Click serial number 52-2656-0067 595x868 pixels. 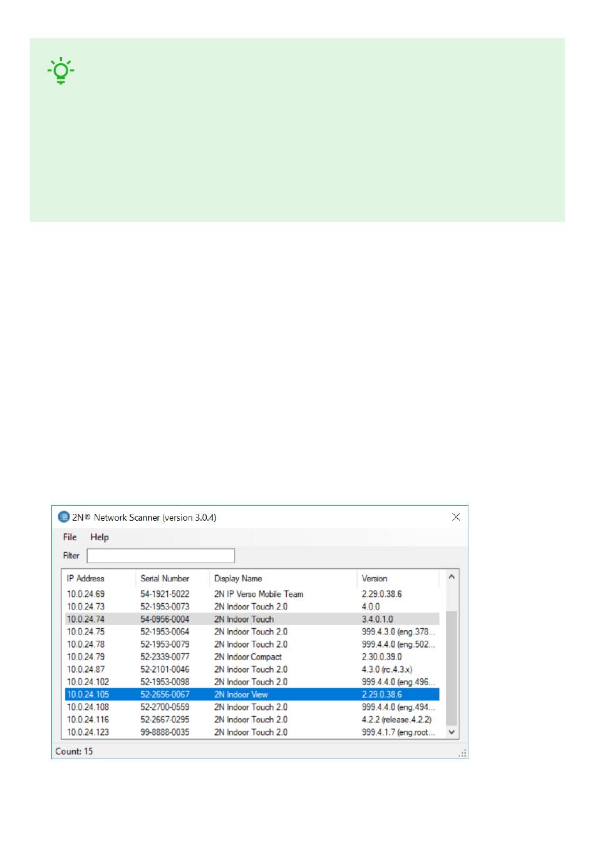point(165,694)
